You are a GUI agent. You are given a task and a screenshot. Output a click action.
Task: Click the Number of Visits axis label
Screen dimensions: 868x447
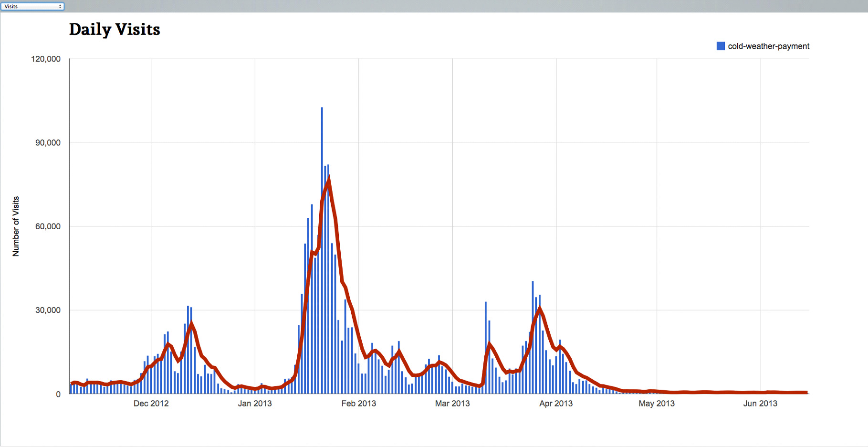[16, 226]
